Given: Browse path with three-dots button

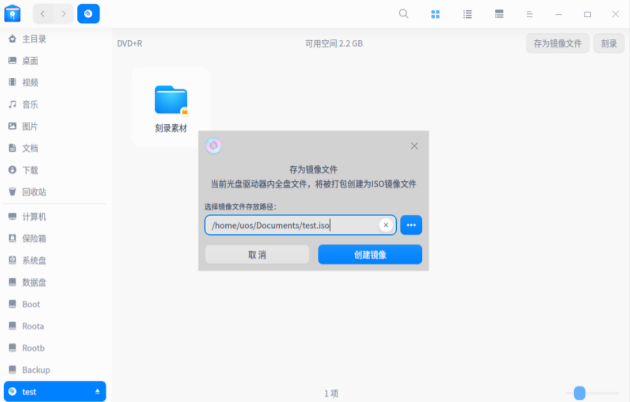Looking at the screenshot, I should [x=411, y=225].
